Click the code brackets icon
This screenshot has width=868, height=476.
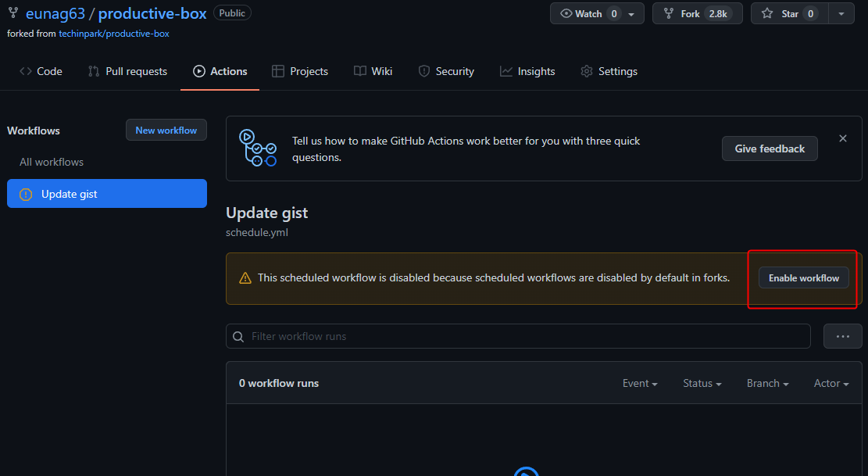(26, 71)
